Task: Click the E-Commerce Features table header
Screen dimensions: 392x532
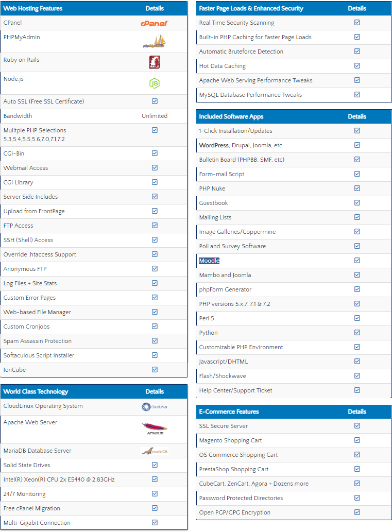Action: coord(229,411)
